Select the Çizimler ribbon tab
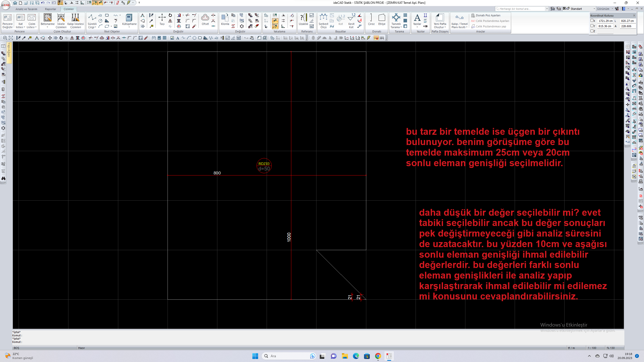 pos(69,9)
